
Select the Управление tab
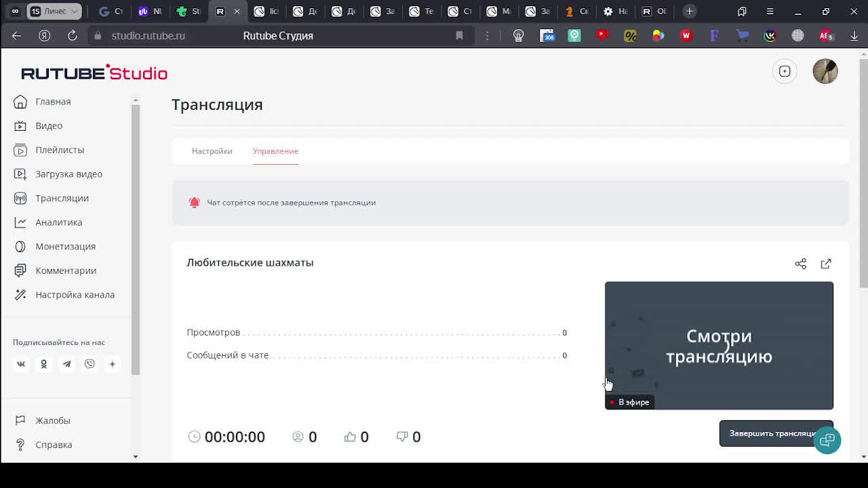[275, 151]
